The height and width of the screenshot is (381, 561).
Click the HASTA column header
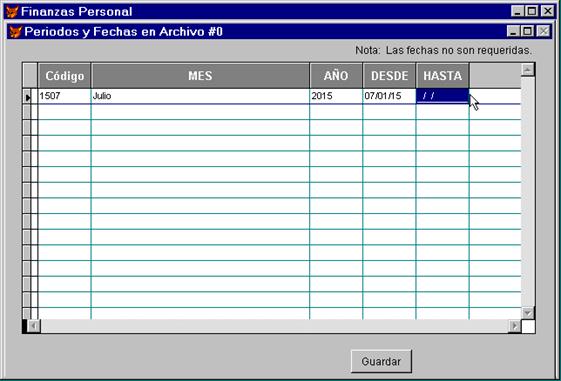click(x=443, y=75)
